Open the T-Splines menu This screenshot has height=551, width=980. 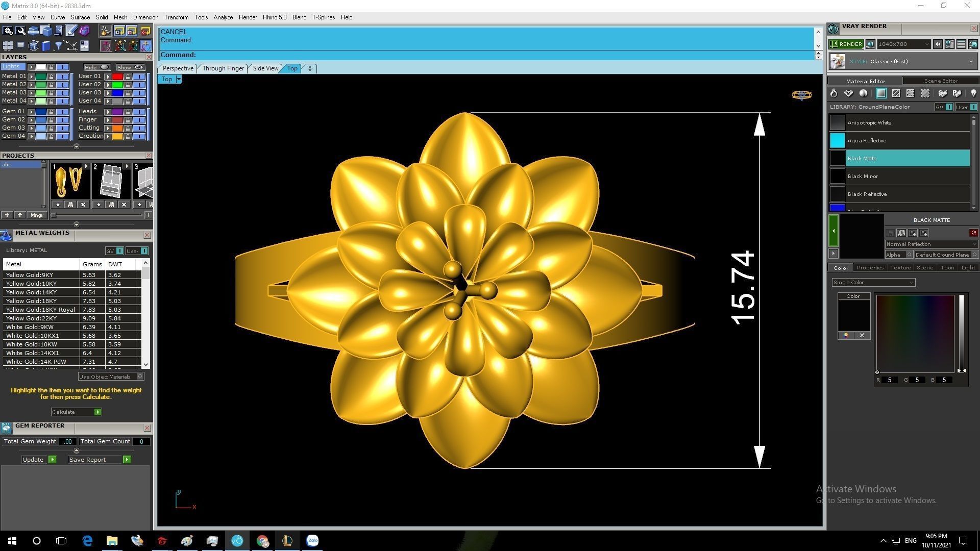(x=323, y=17)
